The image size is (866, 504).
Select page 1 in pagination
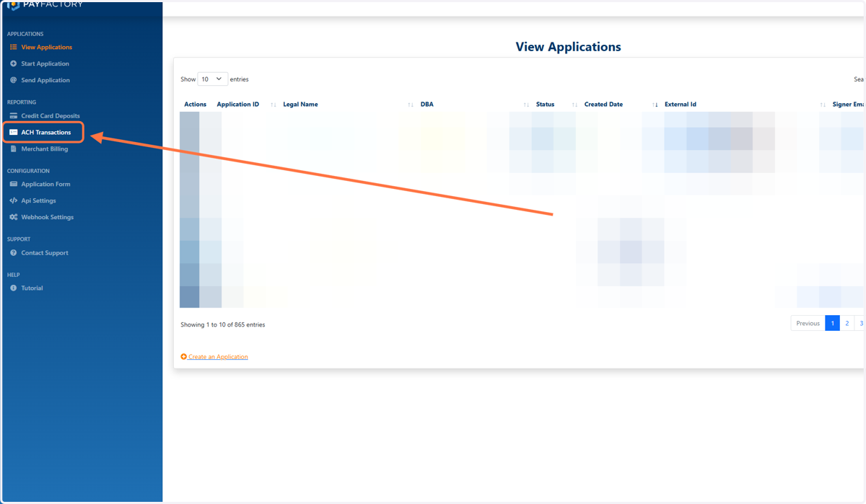(832, 323)
